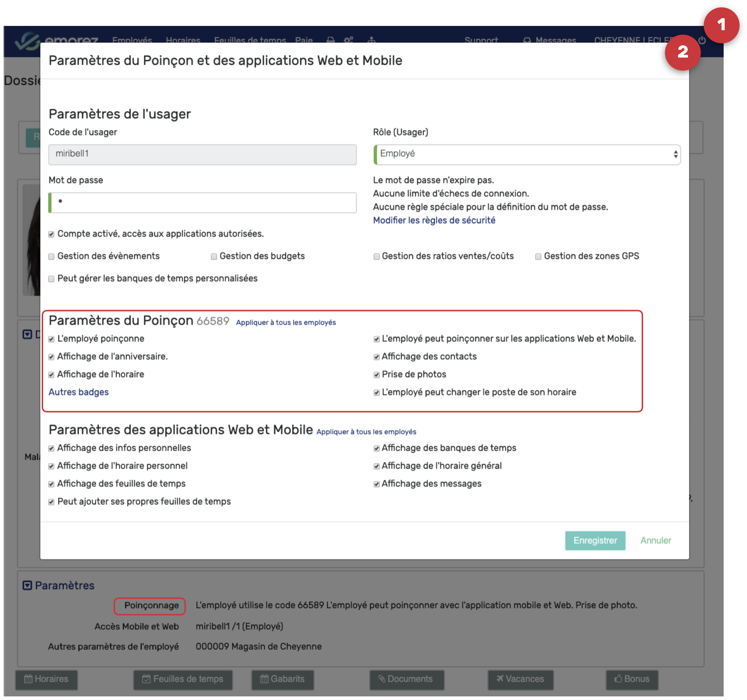747x700 pixels.
Task: Click the Mot de passe field
Action: [203, 203]
